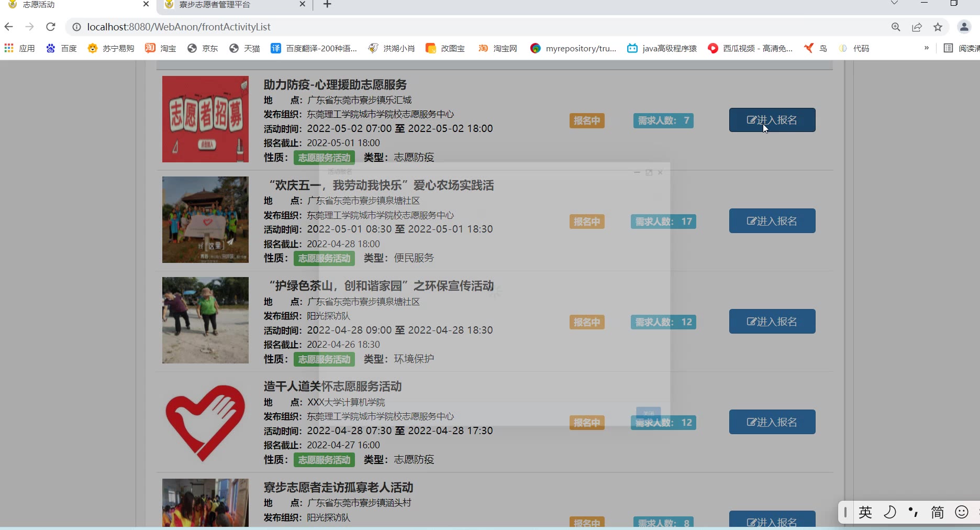This screenshot has height=530, width=980.
Task: Click the moon icon on the IME bar
Action: click(x=889, y=512)
